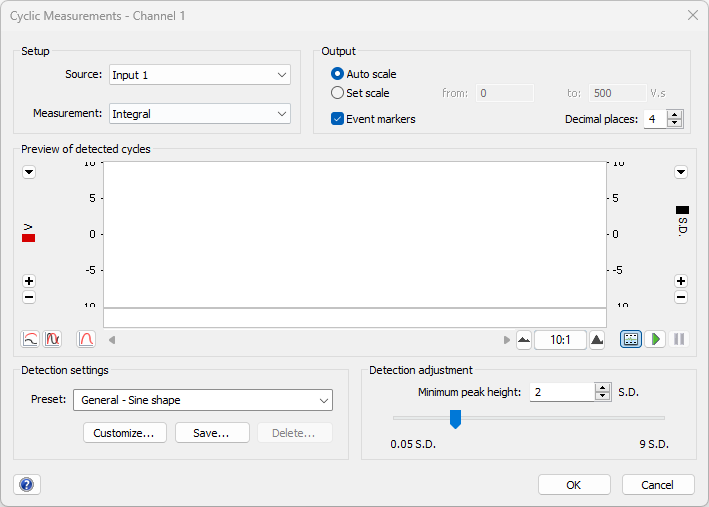Click the single peak waveform icon
This screenshot has height=507, width=709.
86,339
